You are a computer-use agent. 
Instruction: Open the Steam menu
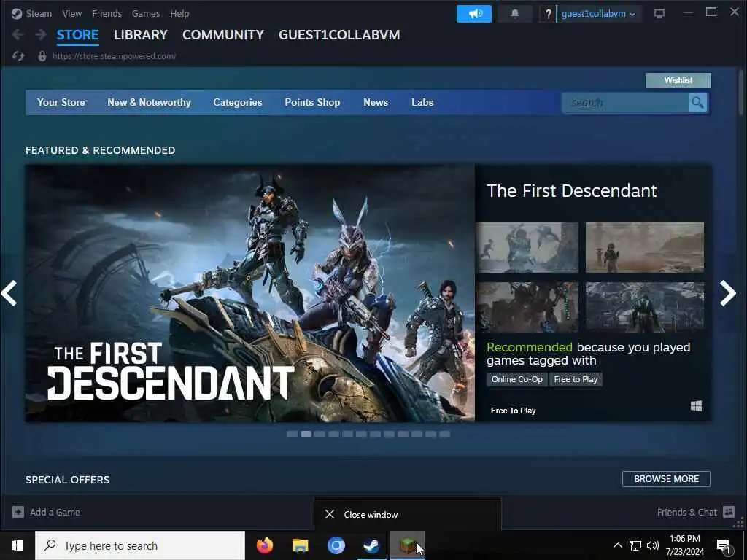39,13
